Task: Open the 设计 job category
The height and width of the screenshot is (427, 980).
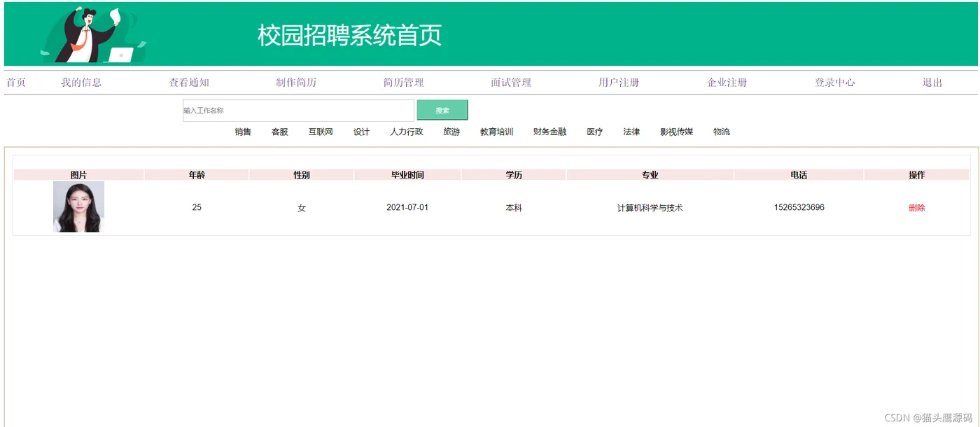Action: (x=362, y=132)
